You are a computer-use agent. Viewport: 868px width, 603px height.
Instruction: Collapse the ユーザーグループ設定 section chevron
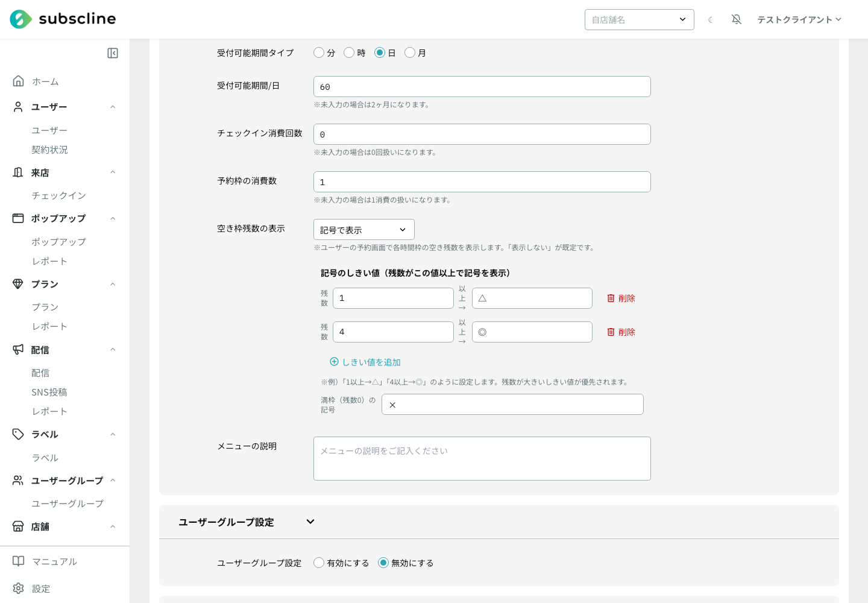click(x=310, y=522)
